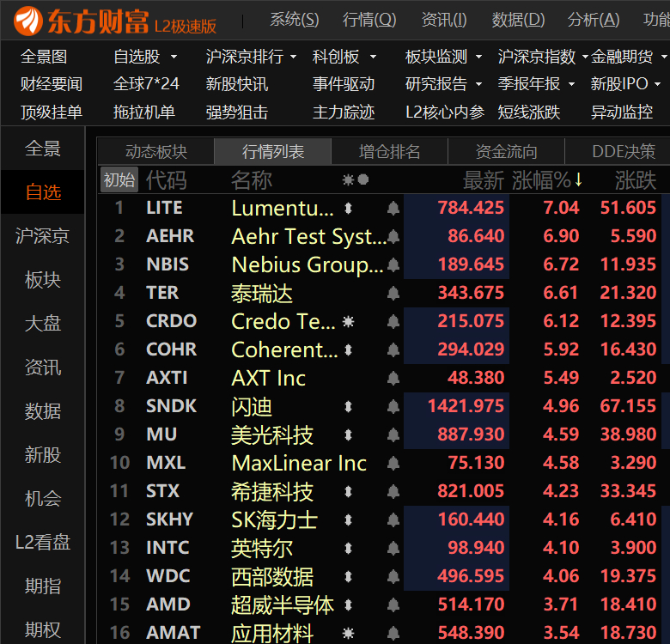670x644 pixels.
Task: Click the up-down marker icon beside Lumentum
Action: click(348, 209)
